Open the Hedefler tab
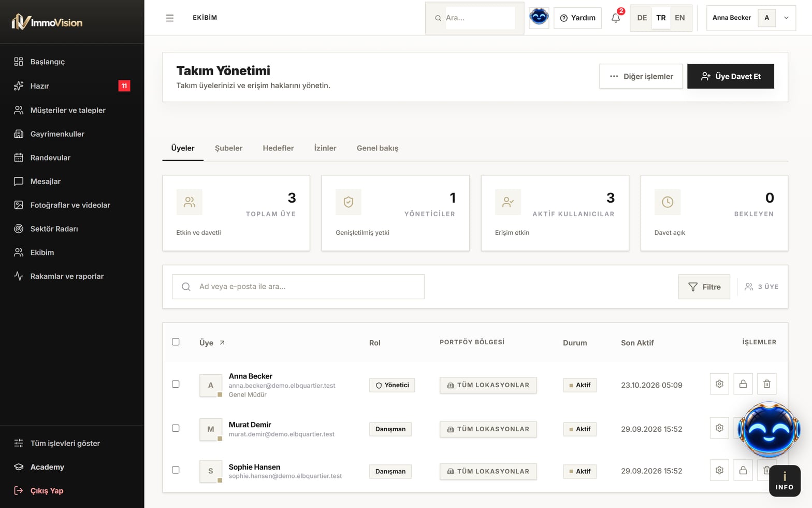812x508 pixels. (278, 148)
